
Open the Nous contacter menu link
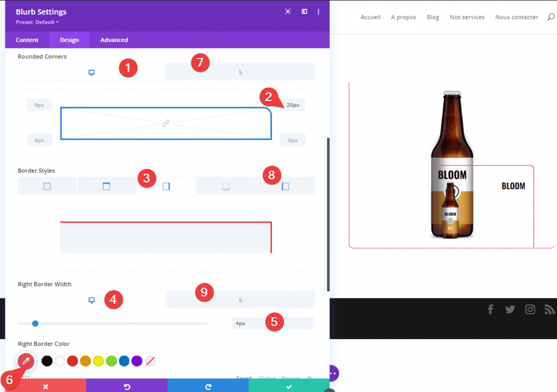pos(517,17)
